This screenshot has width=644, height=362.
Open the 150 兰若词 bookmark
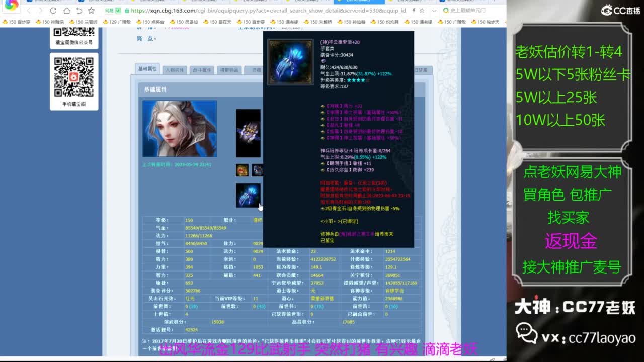pyautogui.click(x=84, y=22)
